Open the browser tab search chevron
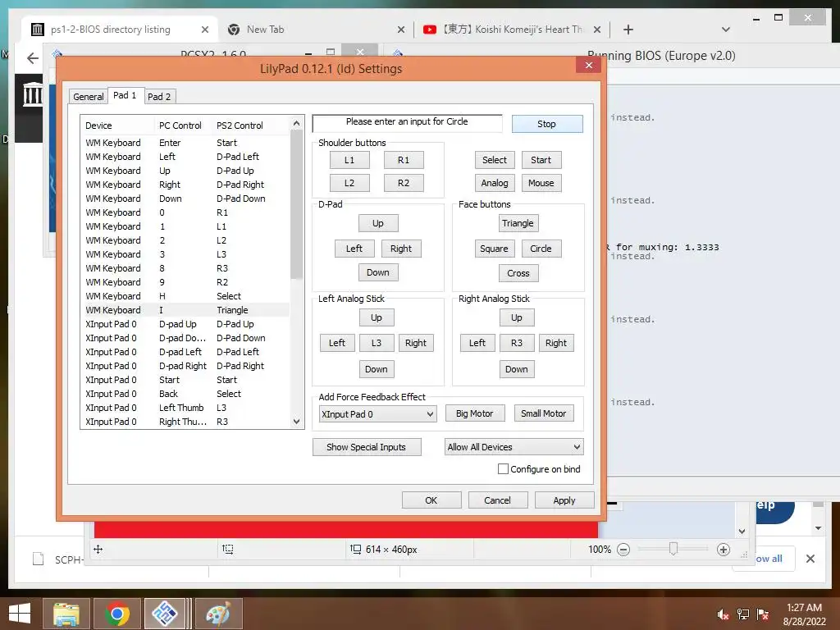The width and height of the screenshot is (840, 630). pyautogui.click(x=726, y=30)
